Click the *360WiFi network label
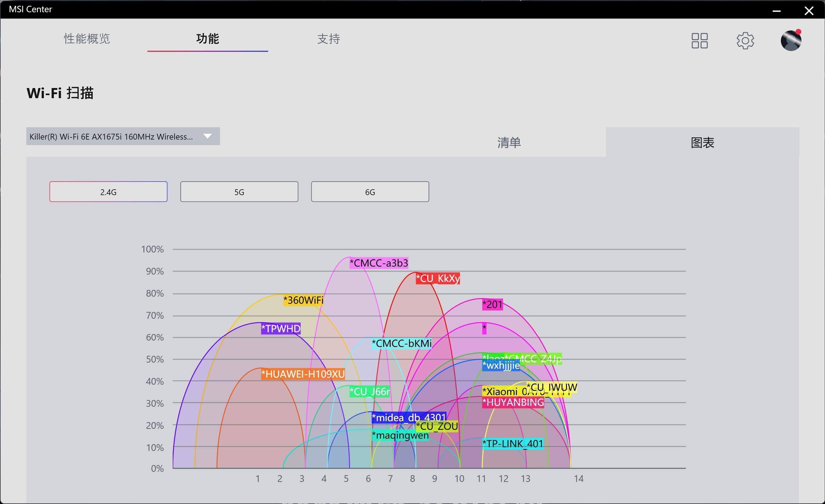This screenshot has width=825, height=504. click(x=303, y=300)
